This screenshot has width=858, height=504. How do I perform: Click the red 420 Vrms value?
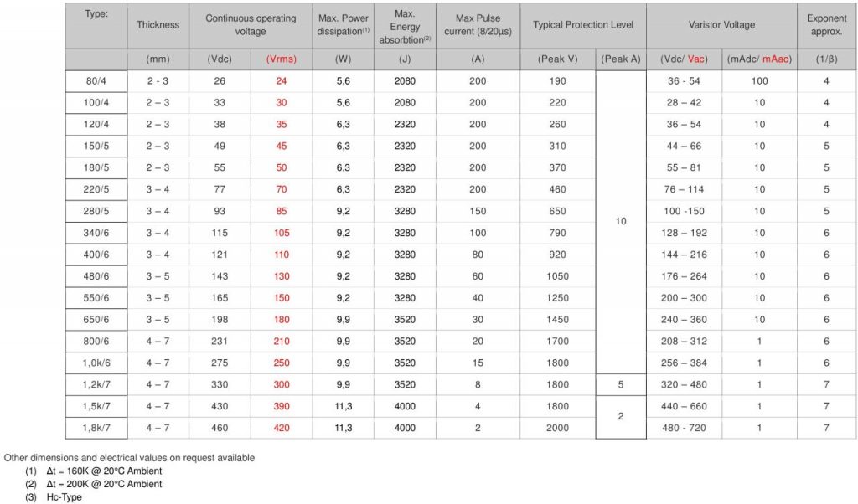(x=282, y=428)
